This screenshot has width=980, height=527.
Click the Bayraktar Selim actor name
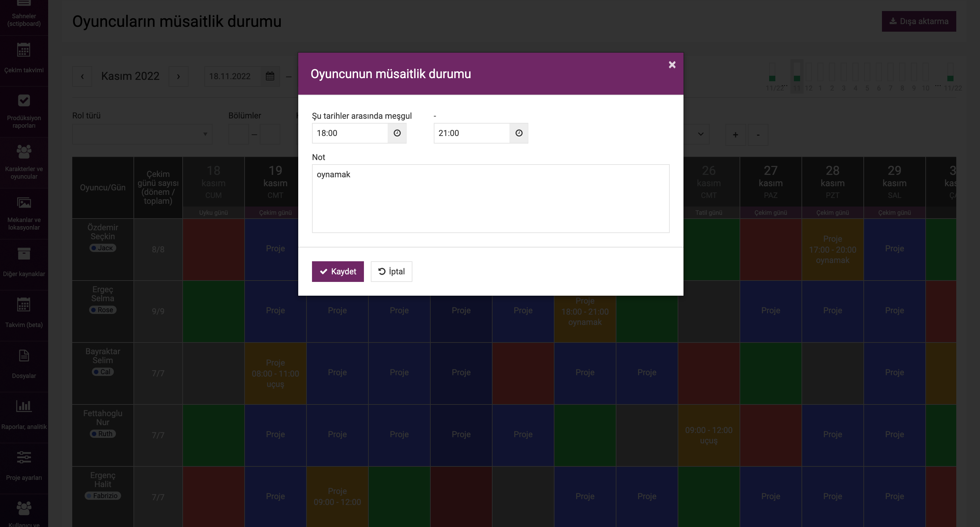pos(103,356)
